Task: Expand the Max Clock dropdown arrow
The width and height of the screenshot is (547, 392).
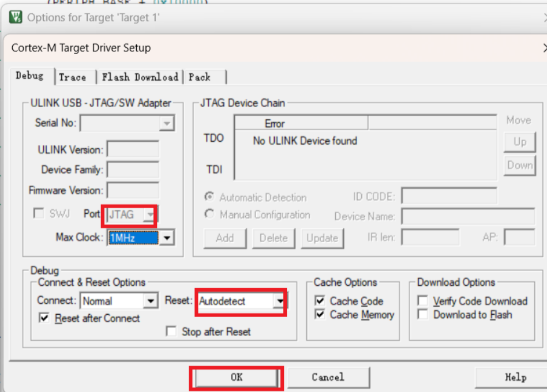Action: (167, 238)
